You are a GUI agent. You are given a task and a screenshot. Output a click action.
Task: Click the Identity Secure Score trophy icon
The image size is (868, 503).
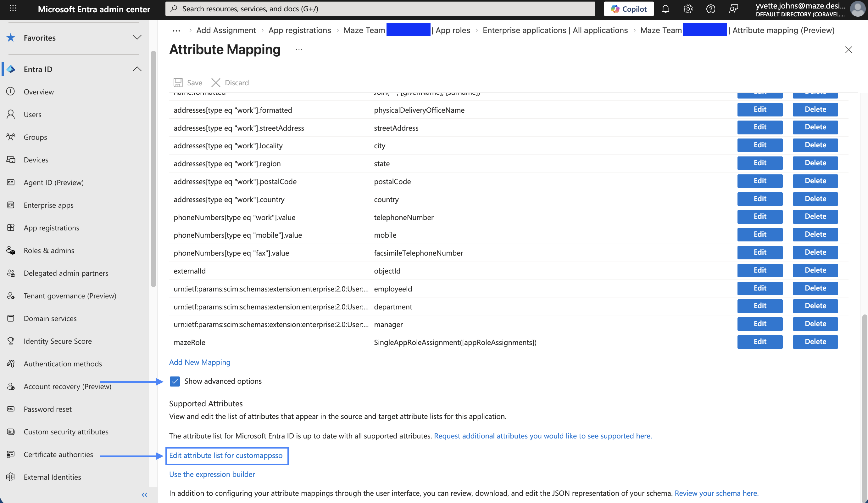click(x=11, y=341)
